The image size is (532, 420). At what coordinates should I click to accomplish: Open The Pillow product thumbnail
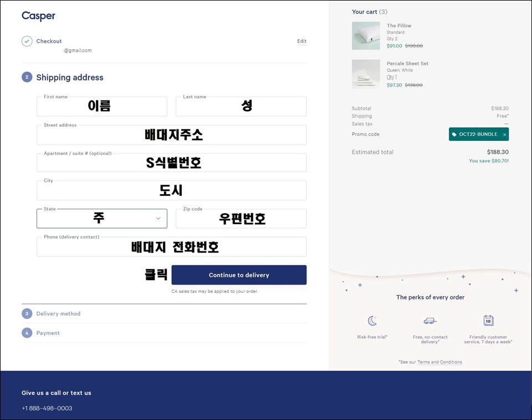(x=366, y=36)
